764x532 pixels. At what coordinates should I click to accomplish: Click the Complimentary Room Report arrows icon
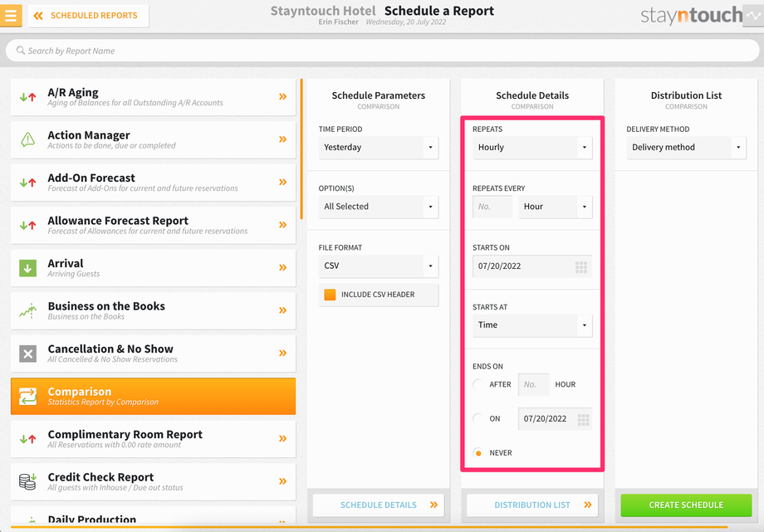(27, 439)
